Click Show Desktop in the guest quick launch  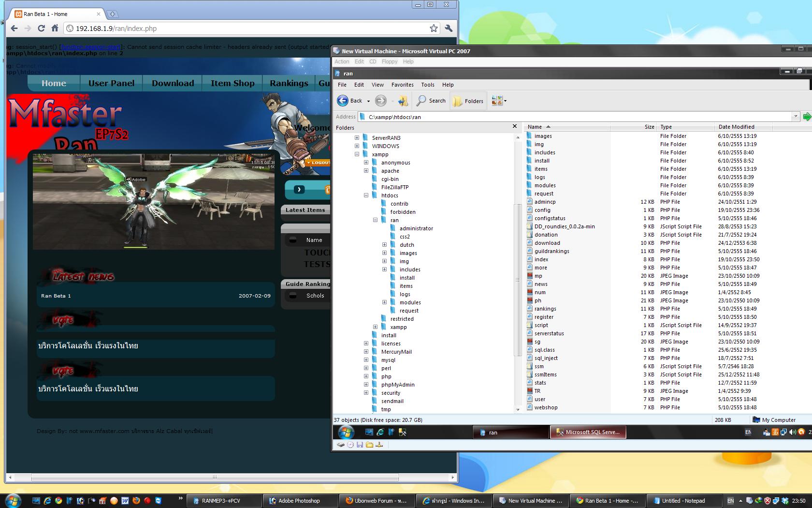[369, 432]
